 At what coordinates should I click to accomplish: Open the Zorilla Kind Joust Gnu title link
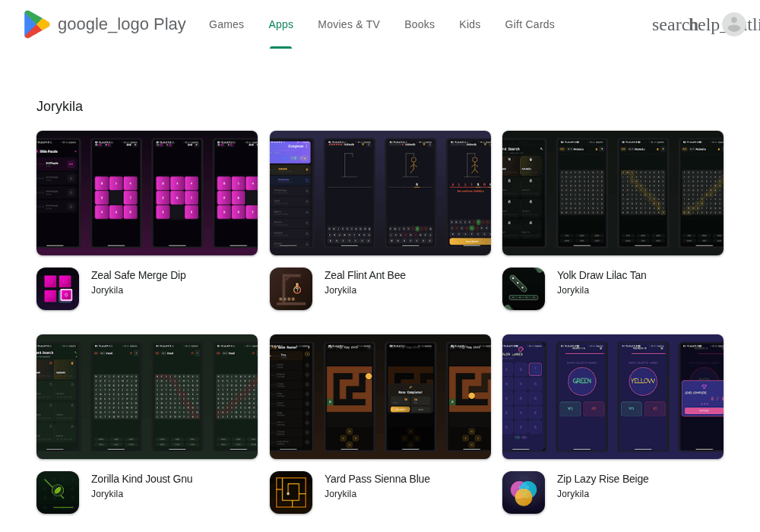coord(142,479)
